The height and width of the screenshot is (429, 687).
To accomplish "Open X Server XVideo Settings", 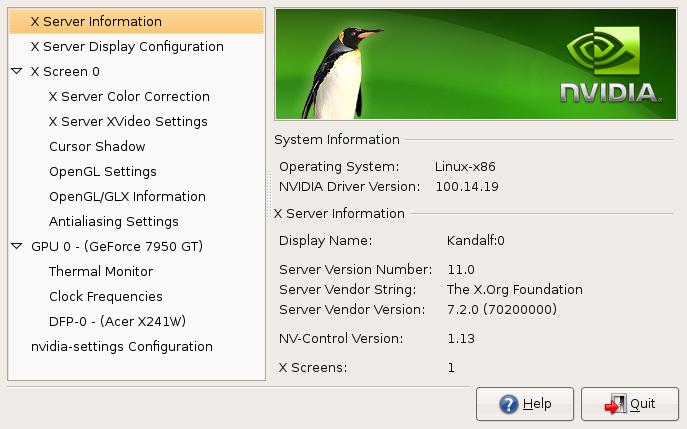I will 128,121.
